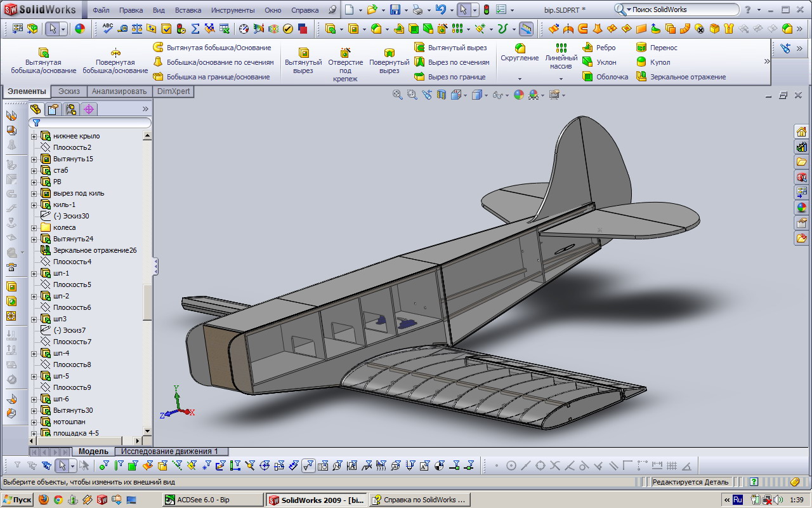The height and width of the screenshot is (508, 812).
Task: Click SolidWorks resources home icon in task pane
Action: [x=801, y=131]
